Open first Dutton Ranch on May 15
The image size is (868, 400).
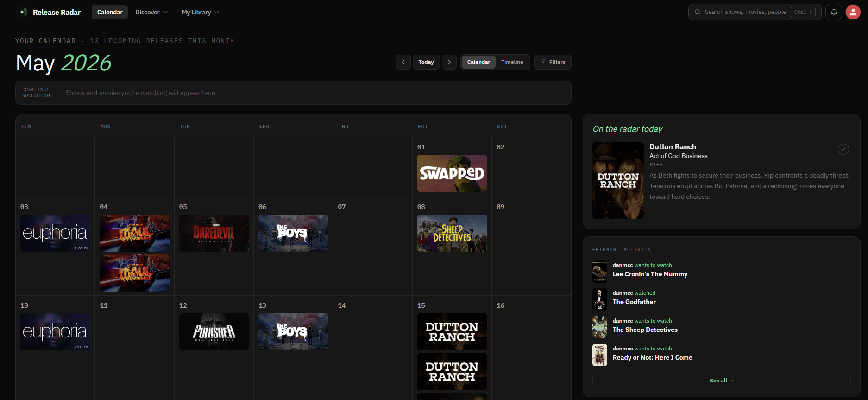[452, 332]
